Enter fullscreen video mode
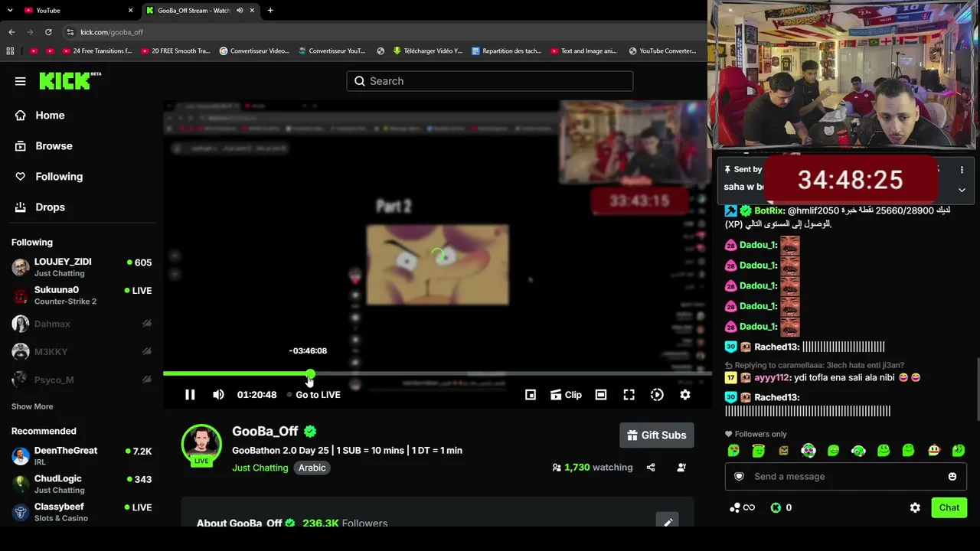Image resolution: width=980 pixels, height=551 pixels. [x=629, y=395]
